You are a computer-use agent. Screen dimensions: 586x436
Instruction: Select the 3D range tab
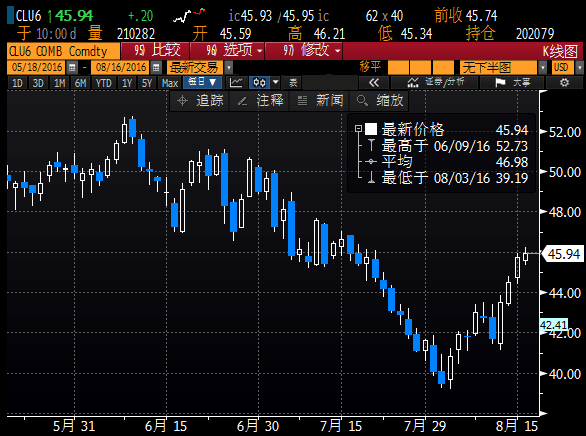coord(38,83)
